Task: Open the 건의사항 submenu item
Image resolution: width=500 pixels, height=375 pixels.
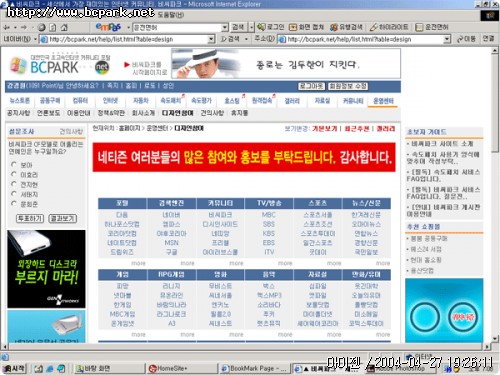Action: (x=212, y=113)
